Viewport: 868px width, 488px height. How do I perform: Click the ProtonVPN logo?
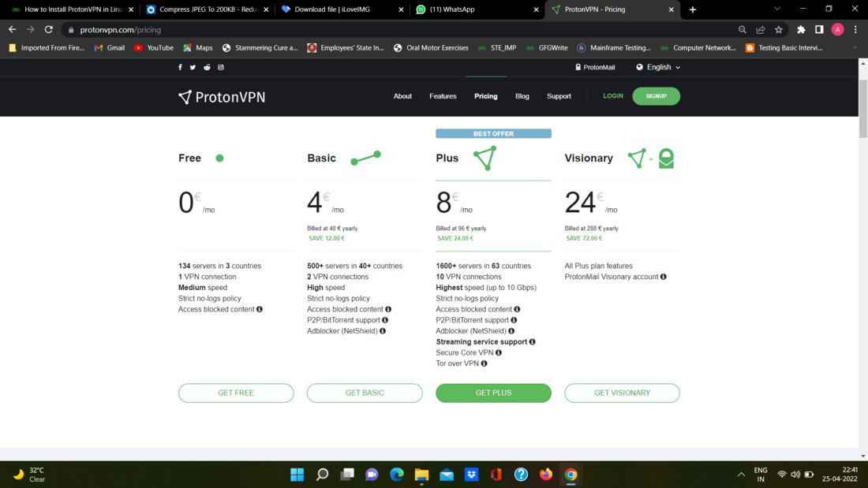pyautogui.click(x=222, y=97)
